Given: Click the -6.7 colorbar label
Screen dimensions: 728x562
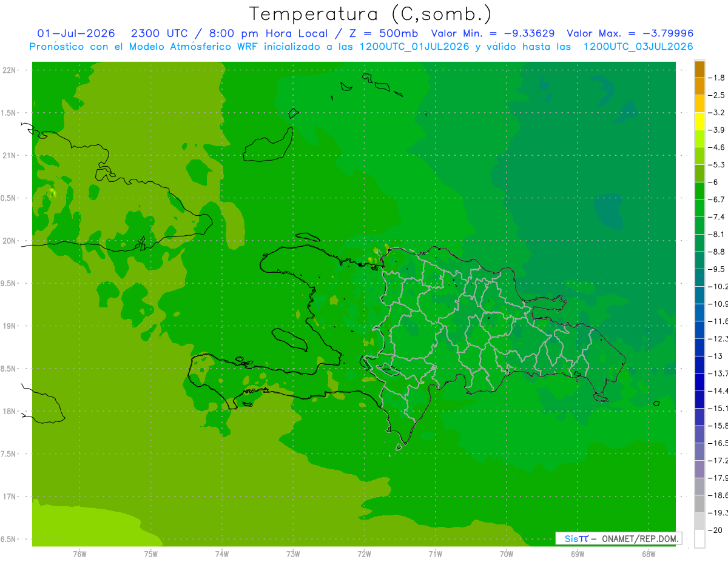Looking at the screenshot, I should click(x=717, y=199).
